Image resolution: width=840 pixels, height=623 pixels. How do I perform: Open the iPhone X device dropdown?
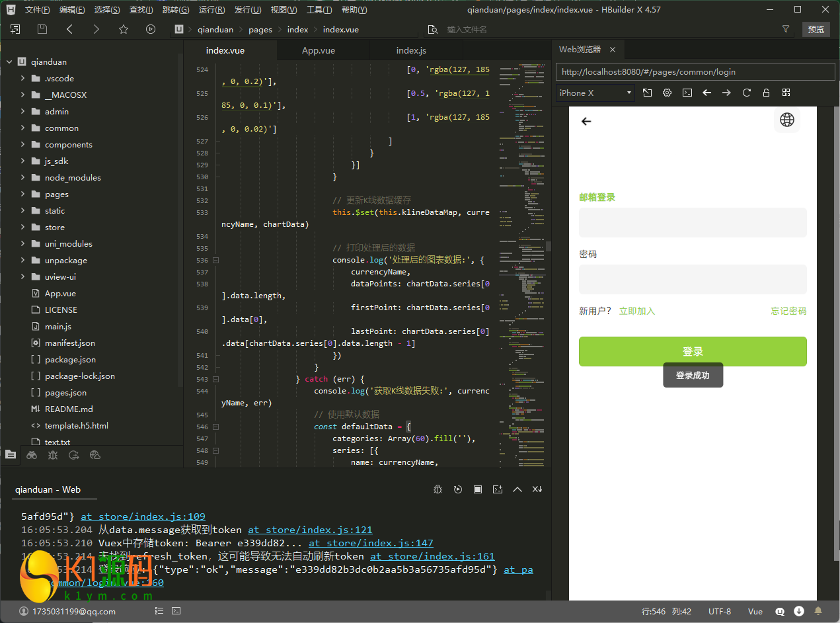[x=595, y=93]
